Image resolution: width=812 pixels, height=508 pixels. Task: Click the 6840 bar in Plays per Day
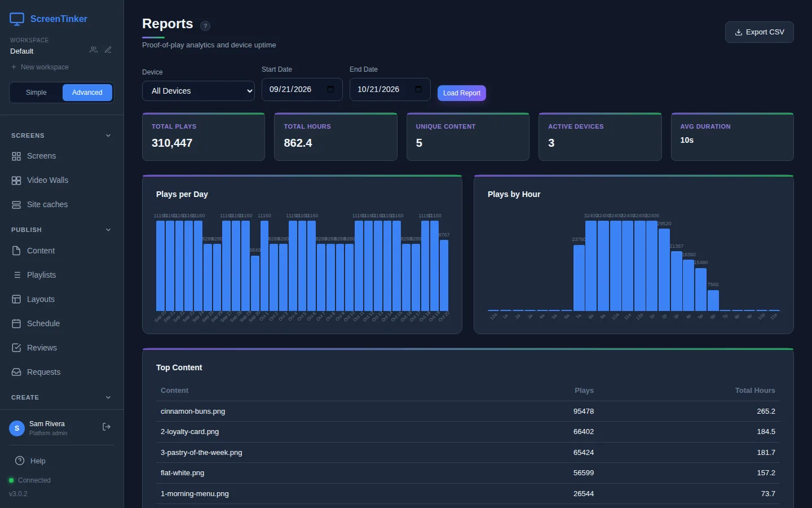click(255, 283)
